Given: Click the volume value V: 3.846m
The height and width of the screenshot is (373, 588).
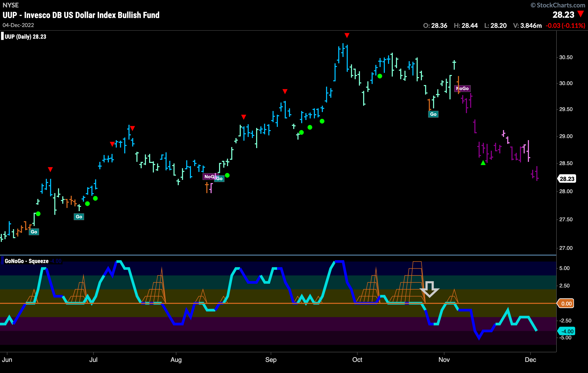Looking at the screenshot, I should (x=527, y=25).
